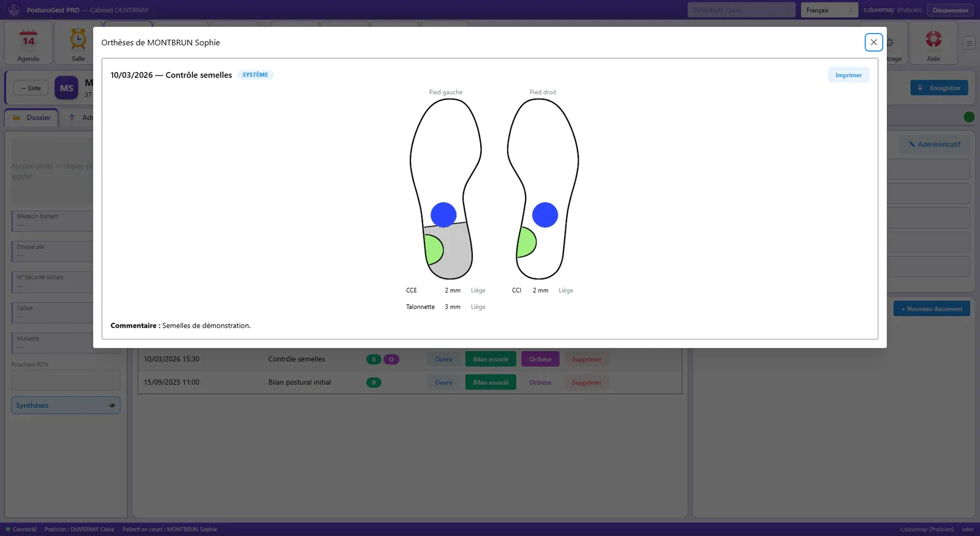
Task: Click the Déconnexion button
Action: [x=950, y=10]
